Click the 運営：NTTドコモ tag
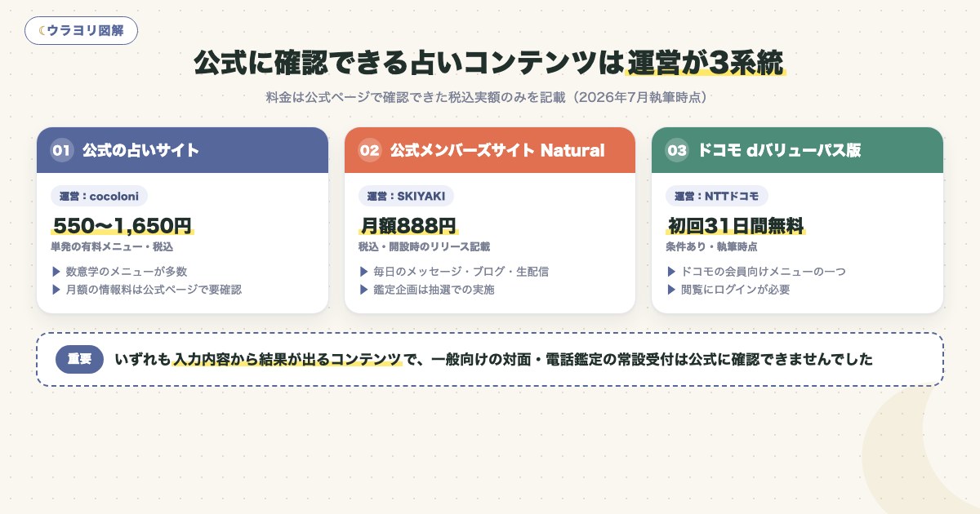 717,196
